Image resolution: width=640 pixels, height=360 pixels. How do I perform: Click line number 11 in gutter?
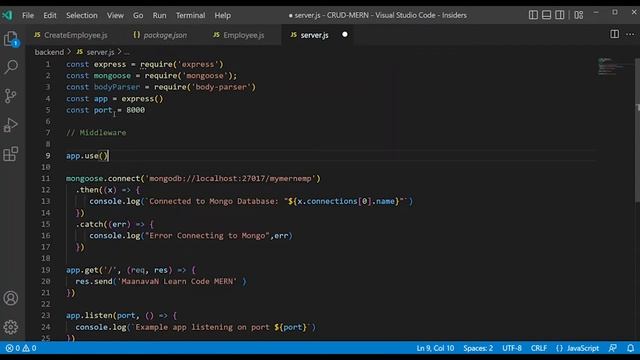click(46, 178)
